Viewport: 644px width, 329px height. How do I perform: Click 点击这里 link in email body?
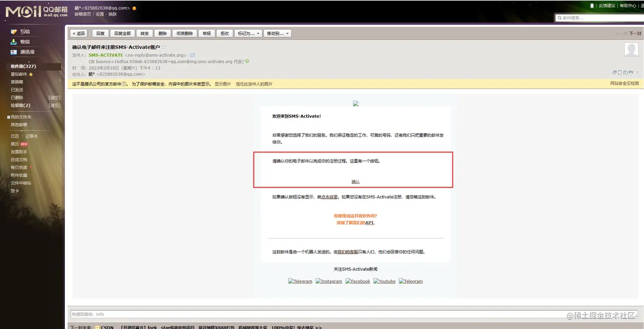pyautogui.click(x=329, y=197)
